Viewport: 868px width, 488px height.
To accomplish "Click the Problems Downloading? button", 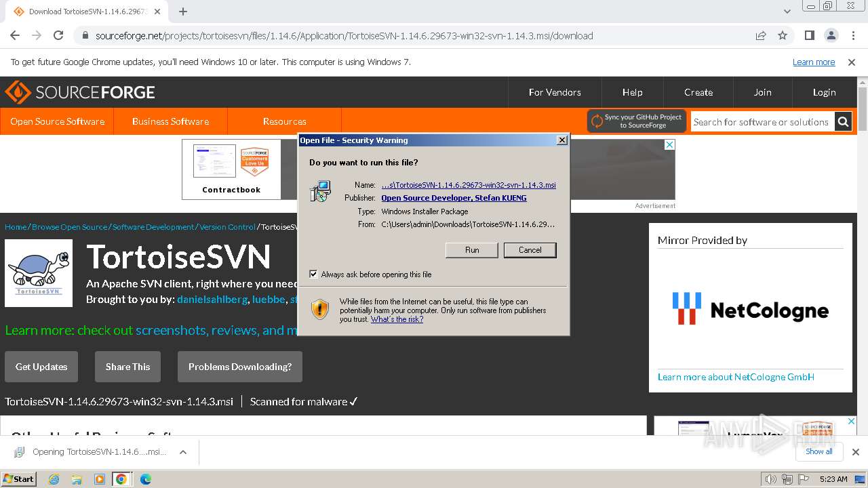I will tap(240, 367).
